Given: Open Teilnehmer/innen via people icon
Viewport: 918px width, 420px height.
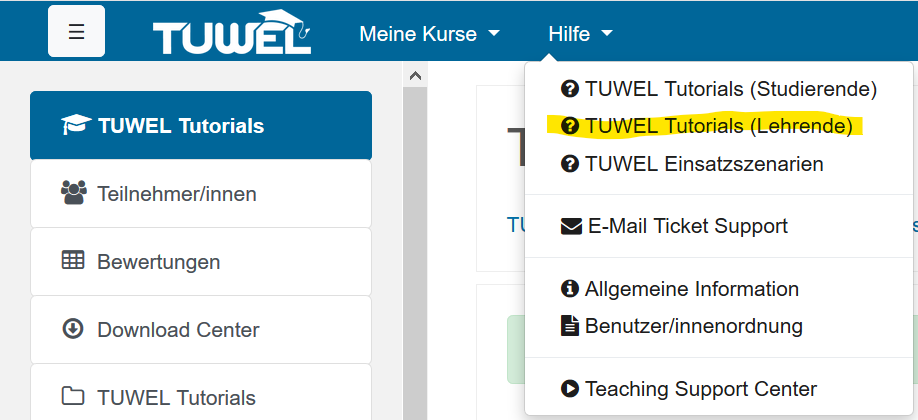Looking at the screenshot, I should (74, 193).
